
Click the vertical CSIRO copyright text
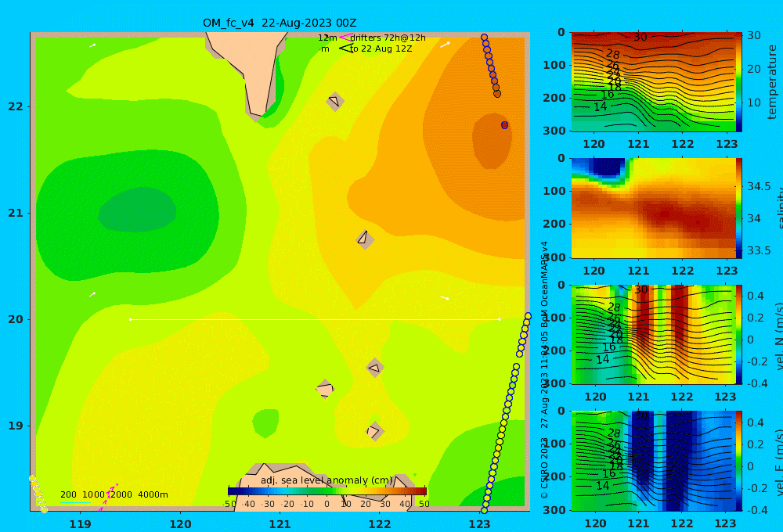coord(544,370)
